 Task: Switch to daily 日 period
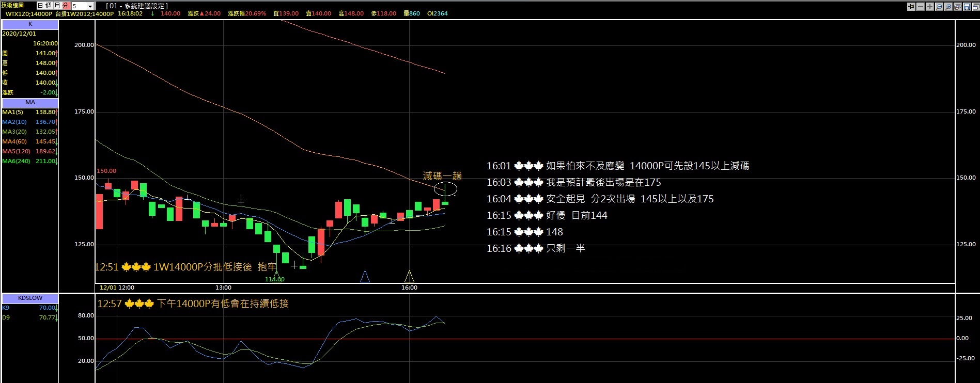pos(40,6)
